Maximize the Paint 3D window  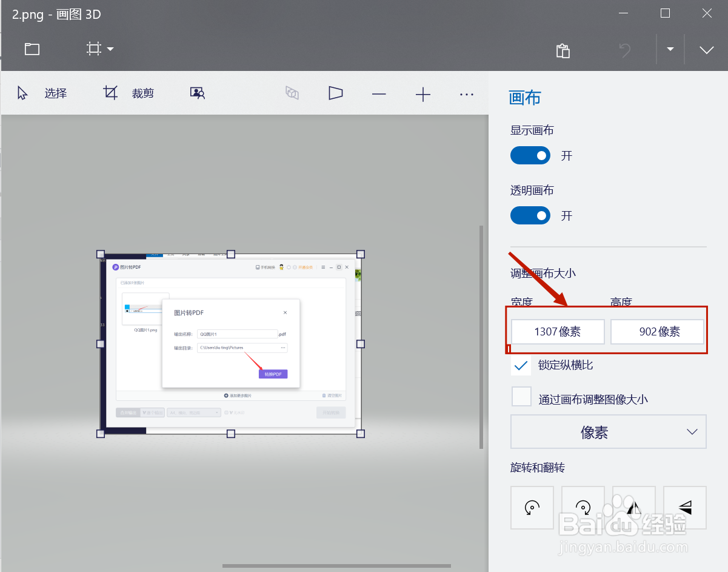[665, 13]
